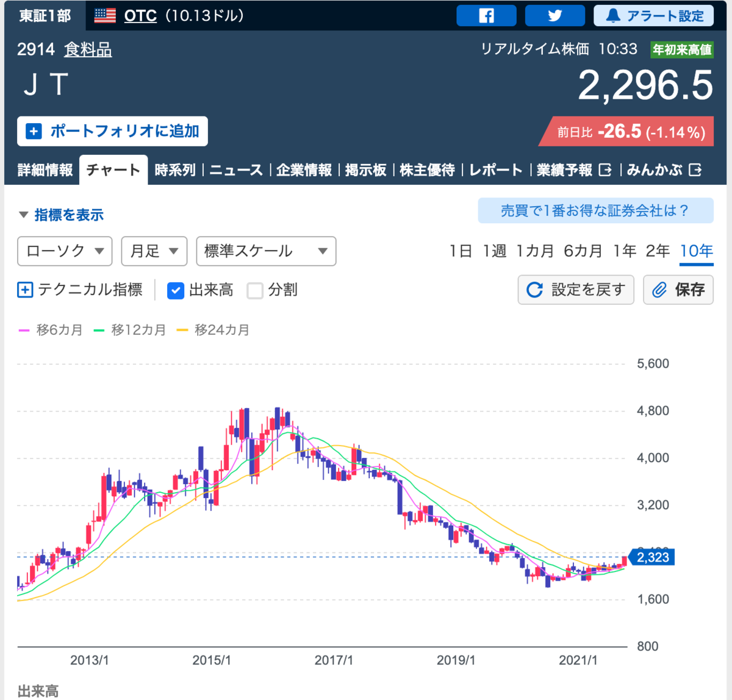This screenshot has width=732, height=700.
Task: Open the 業績予報 external link
Action: pos(573,170)
